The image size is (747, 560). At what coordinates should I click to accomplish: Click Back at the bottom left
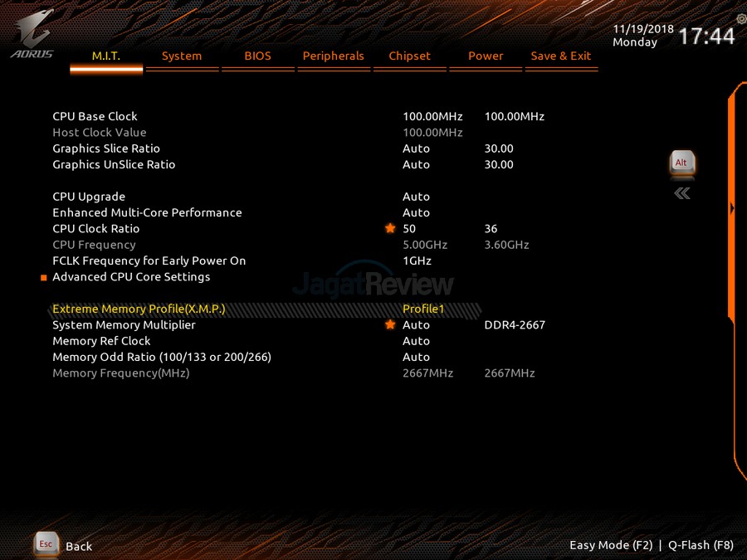(x=79, y=546)
